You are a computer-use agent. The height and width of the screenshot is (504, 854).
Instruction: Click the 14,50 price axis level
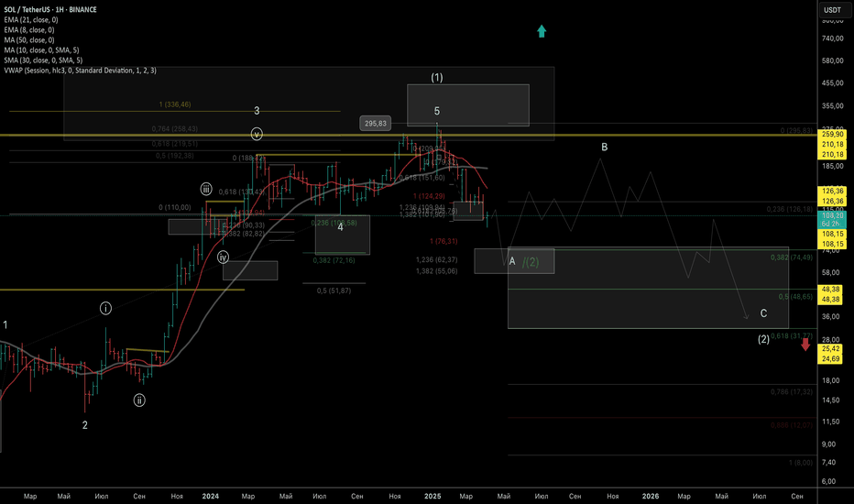tap(831, 400)
